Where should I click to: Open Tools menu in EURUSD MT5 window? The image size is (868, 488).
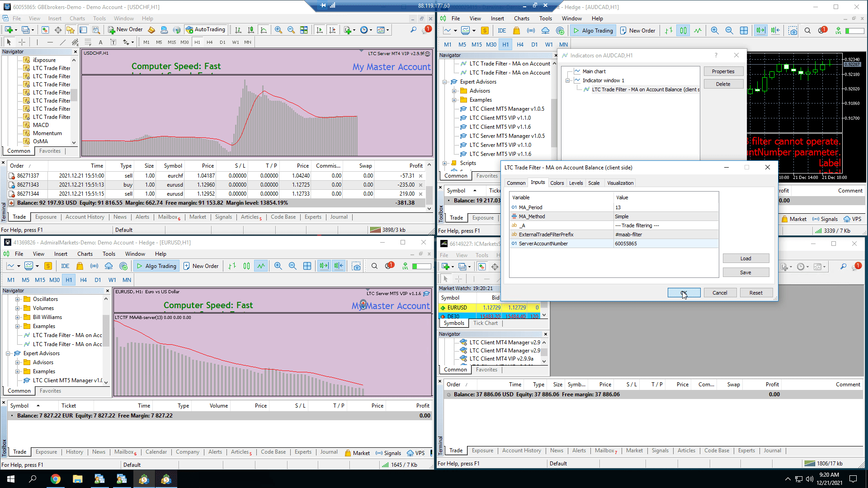click(x=109, y=254)
